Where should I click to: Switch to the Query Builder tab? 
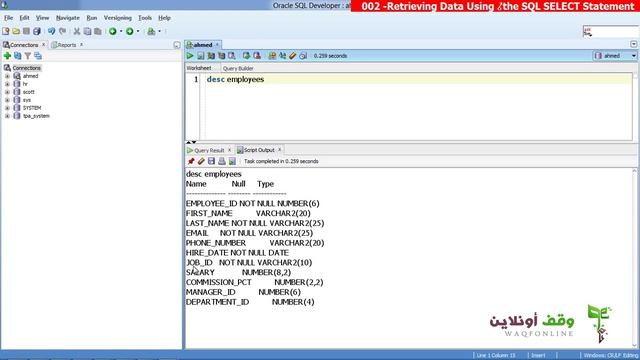coord(238,68)
